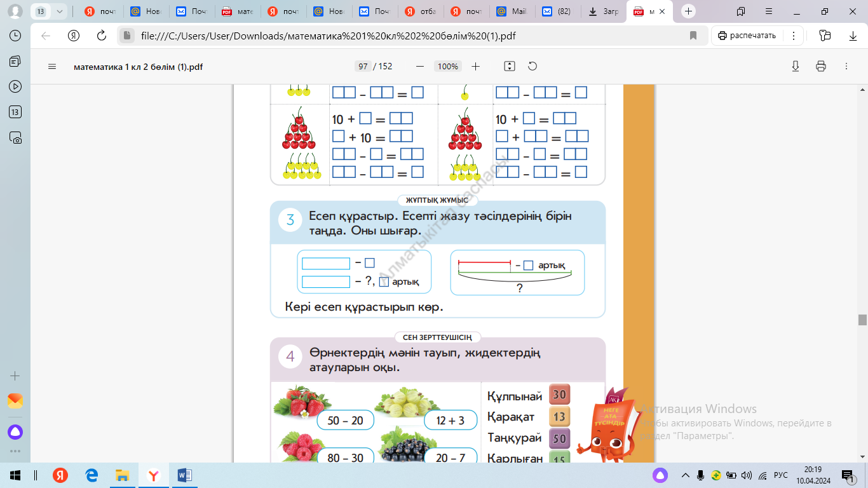Open the extensions icon beside the downloads arrow

(825, 36)
